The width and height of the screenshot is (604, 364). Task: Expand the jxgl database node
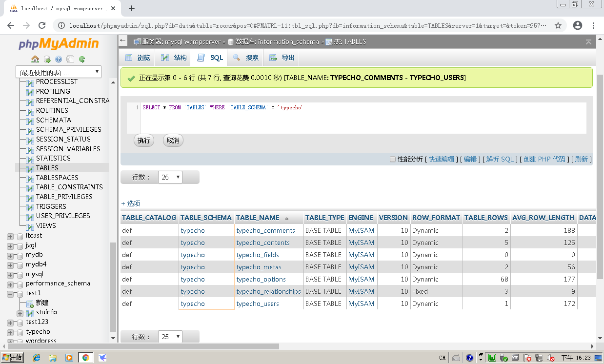tap(10, 245)
